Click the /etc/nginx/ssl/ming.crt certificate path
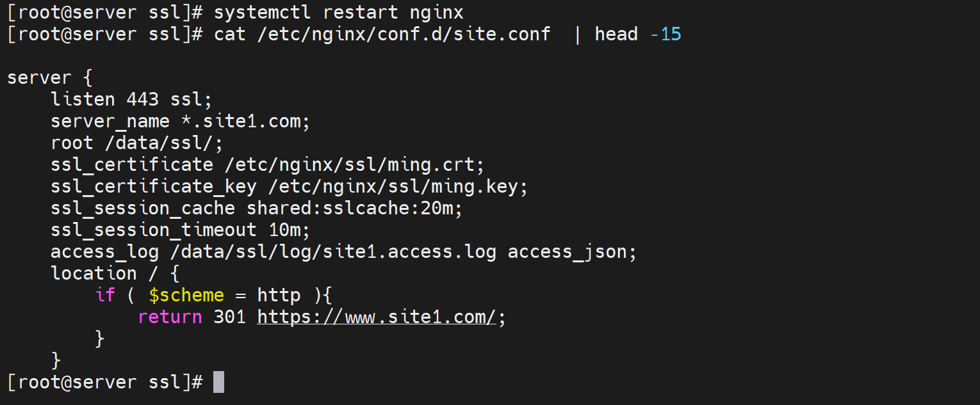The image size is (980, 405). click(355, 164)
